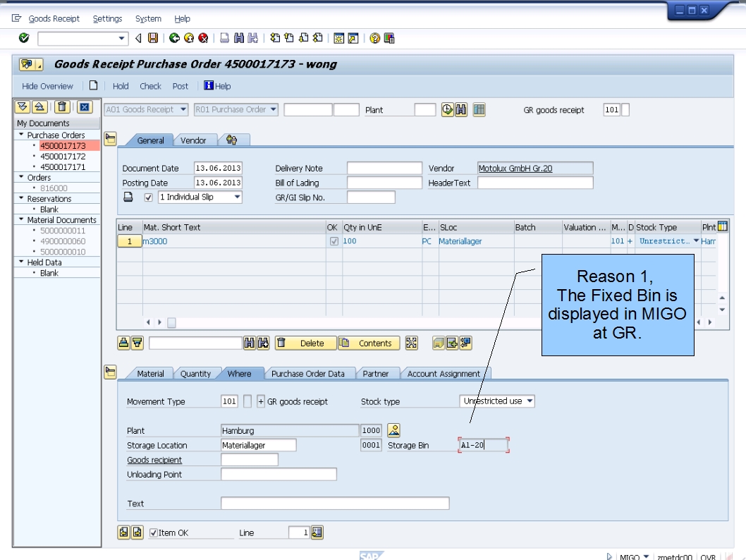Click the Post button

(x=181, y=86)
